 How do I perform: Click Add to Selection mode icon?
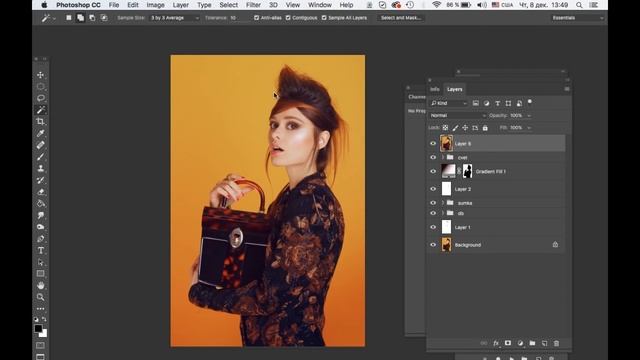(x=80, y=18)
